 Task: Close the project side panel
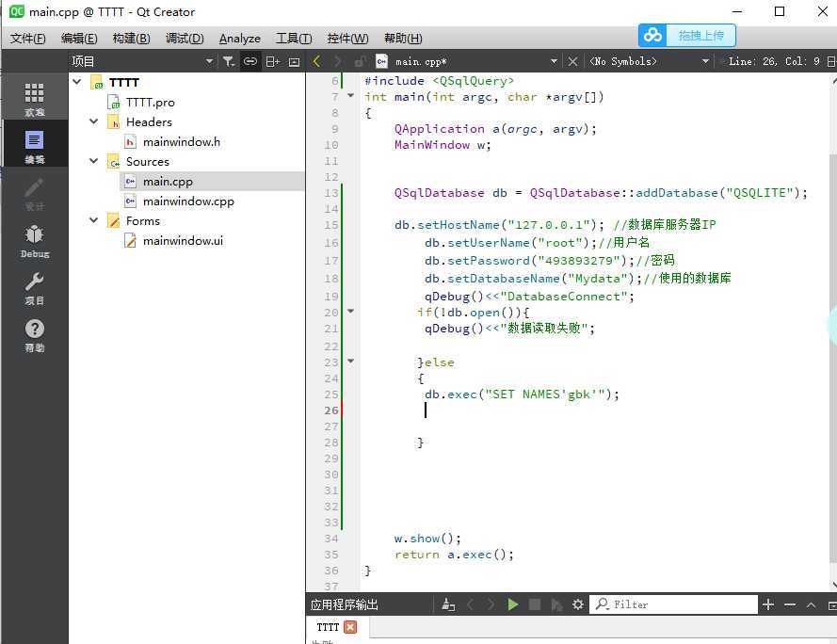pos(294,62)
